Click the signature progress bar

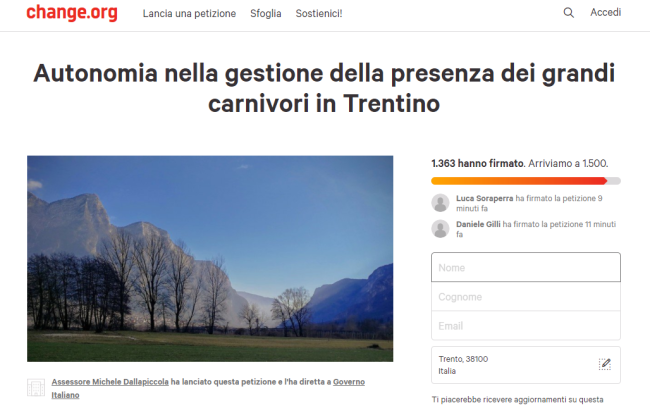pyautogui.click(x=526, y=181)
